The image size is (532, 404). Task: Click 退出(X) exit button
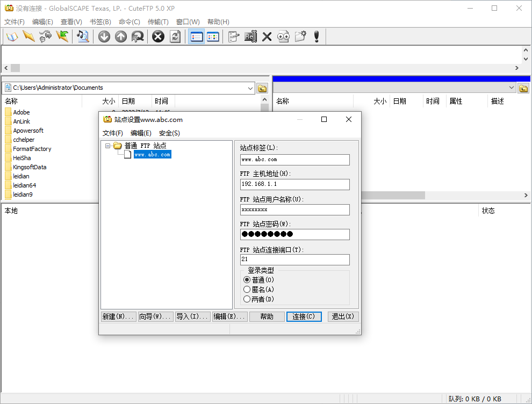343,316
